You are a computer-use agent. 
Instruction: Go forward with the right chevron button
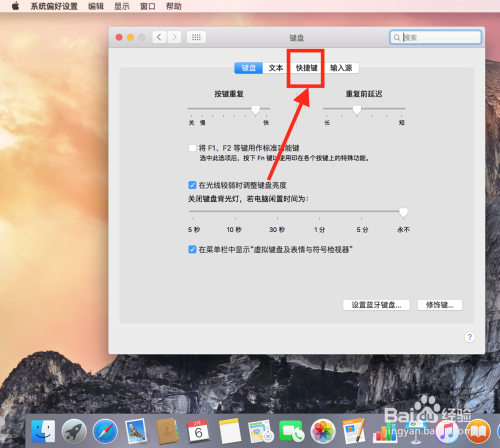click(174, 37)
